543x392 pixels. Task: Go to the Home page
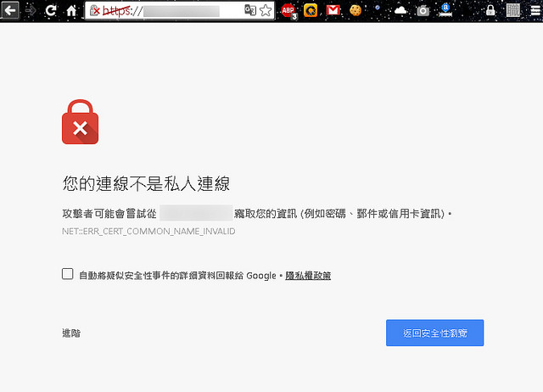click(x=71, y=11)
